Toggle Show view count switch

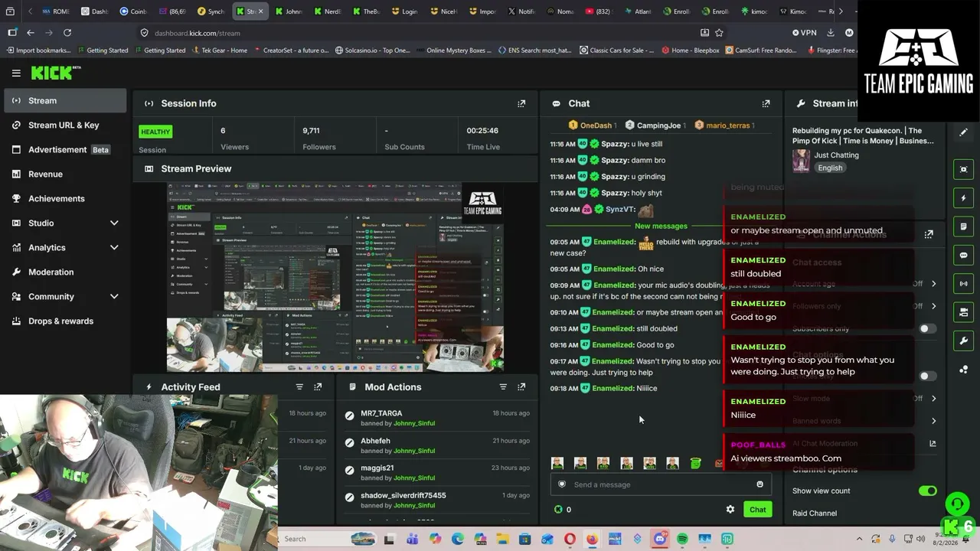927,491
